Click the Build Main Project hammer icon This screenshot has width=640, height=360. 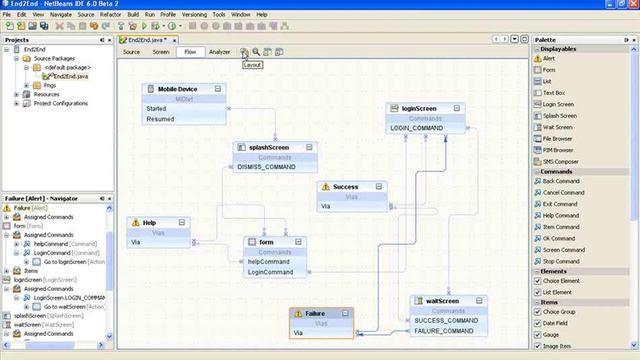click(121, 26)
